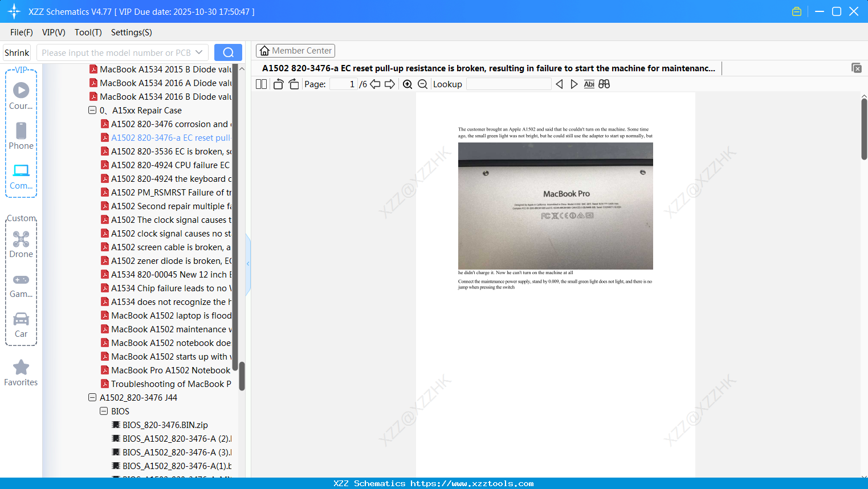Click the XZZ Schematics logo in title bar
This screenshot has width=868, height=489.
tap(14, 11)
